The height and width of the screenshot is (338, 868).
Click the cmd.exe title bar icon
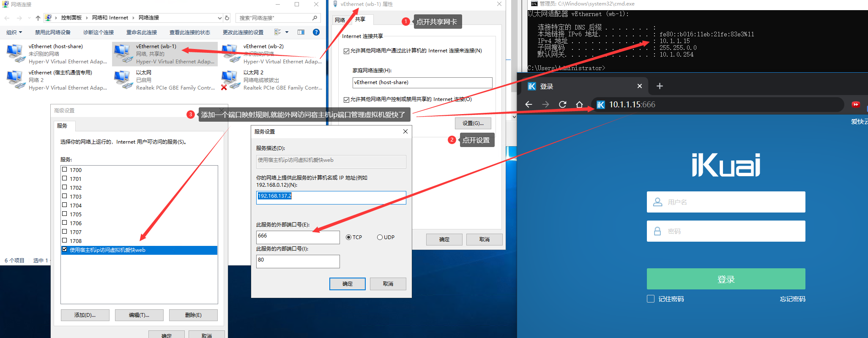(534, 4)
